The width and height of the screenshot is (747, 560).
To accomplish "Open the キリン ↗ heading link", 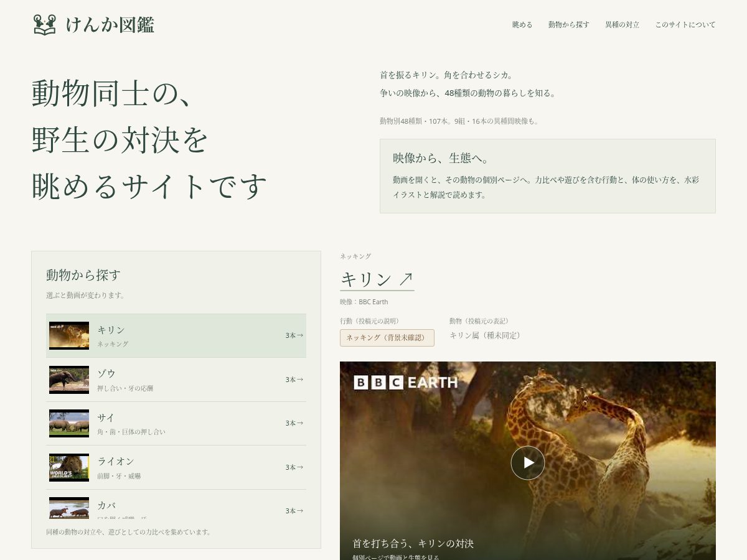I will (x=377, y=279).
